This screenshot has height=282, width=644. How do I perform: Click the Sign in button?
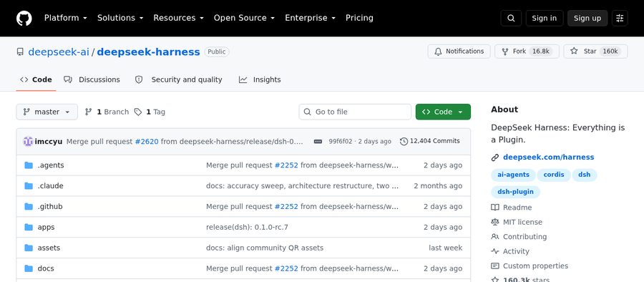(545, 18)
